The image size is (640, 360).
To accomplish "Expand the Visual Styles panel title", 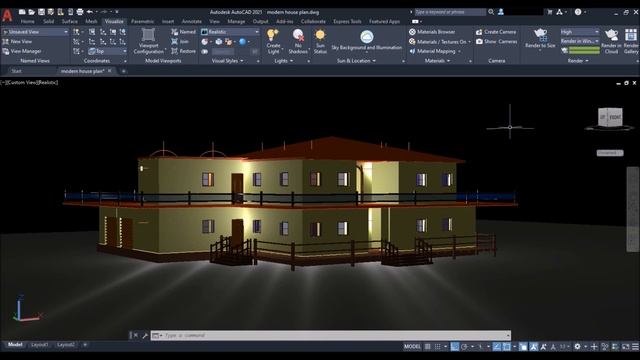I will click(x=227, y=61).
